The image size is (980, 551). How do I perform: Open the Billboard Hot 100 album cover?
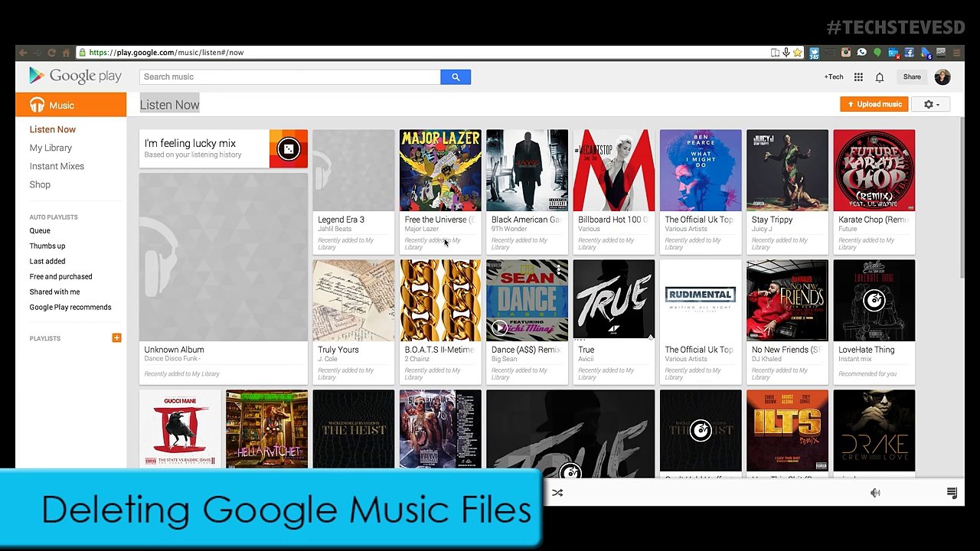coord(614,170)
